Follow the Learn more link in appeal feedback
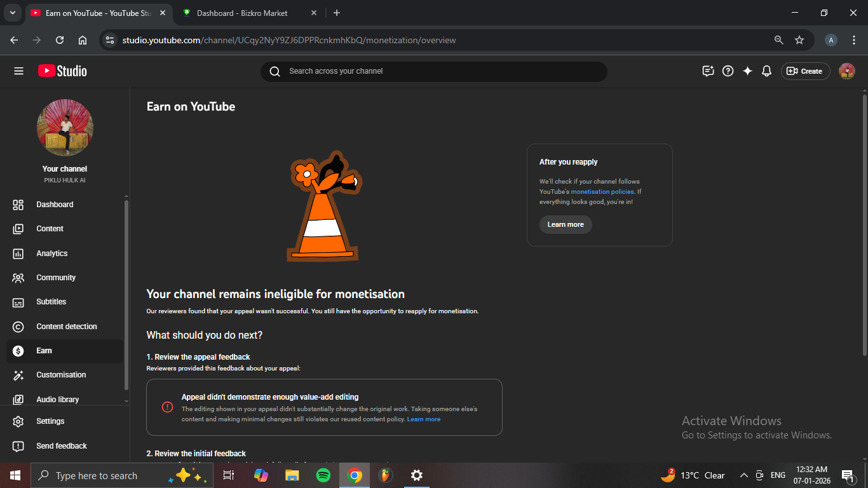This screenshot has height=488, width=868. click(x=424, y=419)
